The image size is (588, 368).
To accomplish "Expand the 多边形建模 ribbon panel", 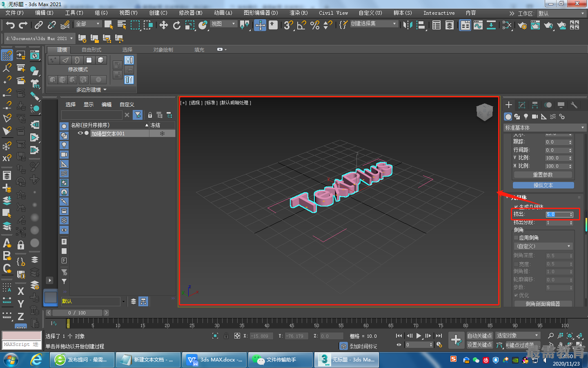I will [x=91, y=90].
